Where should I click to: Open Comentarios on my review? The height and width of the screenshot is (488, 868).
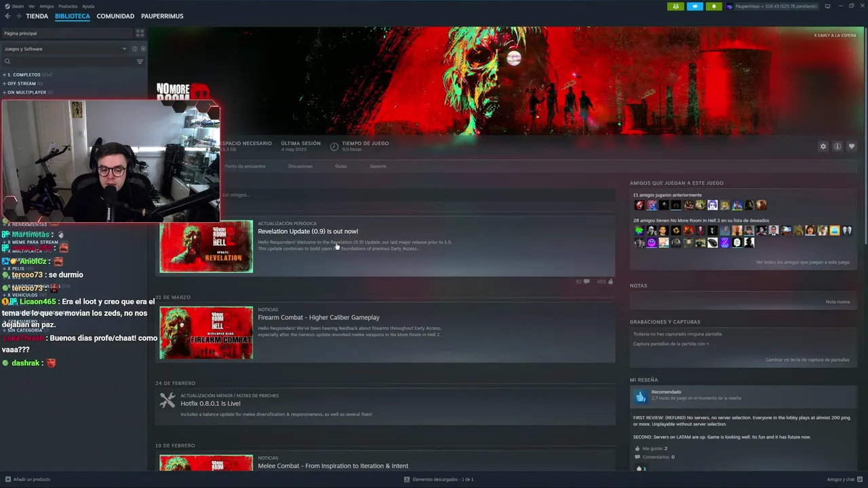(654, 457)
